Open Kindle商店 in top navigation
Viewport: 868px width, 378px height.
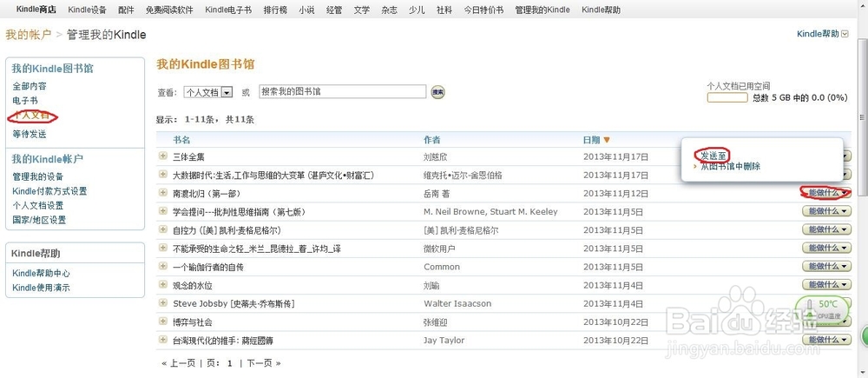click(36, 10)
